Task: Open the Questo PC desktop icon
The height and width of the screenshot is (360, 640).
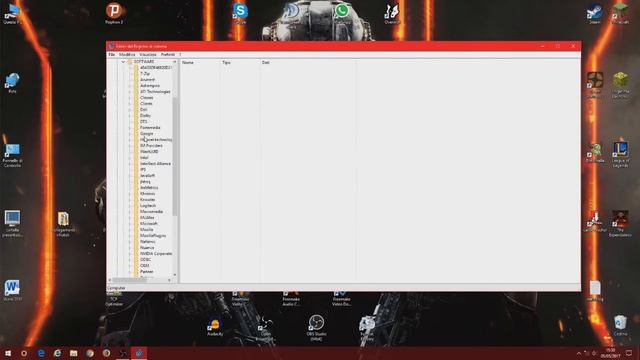Action: point(12,13)
